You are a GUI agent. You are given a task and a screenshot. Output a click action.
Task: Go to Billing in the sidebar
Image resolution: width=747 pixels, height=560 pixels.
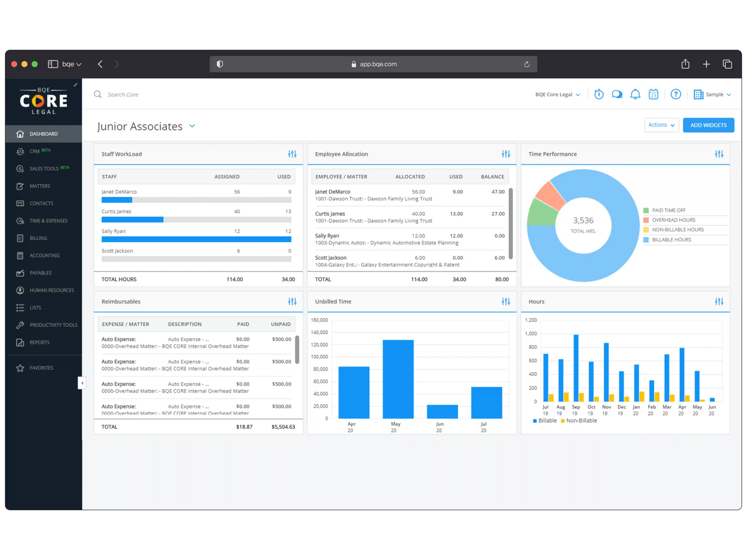(38, 238)
